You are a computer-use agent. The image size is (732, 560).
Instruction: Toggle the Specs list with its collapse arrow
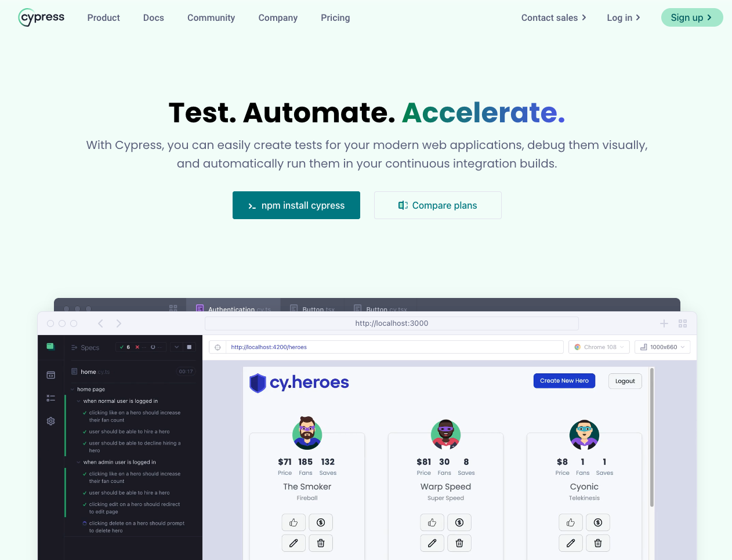point(176,347)
